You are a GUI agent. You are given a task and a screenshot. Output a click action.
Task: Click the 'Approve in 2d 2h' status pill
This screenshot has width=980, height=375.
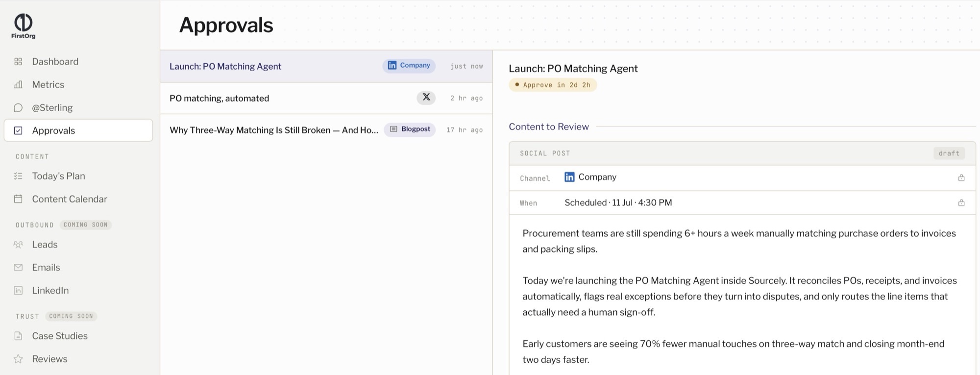tap(553, 85)
